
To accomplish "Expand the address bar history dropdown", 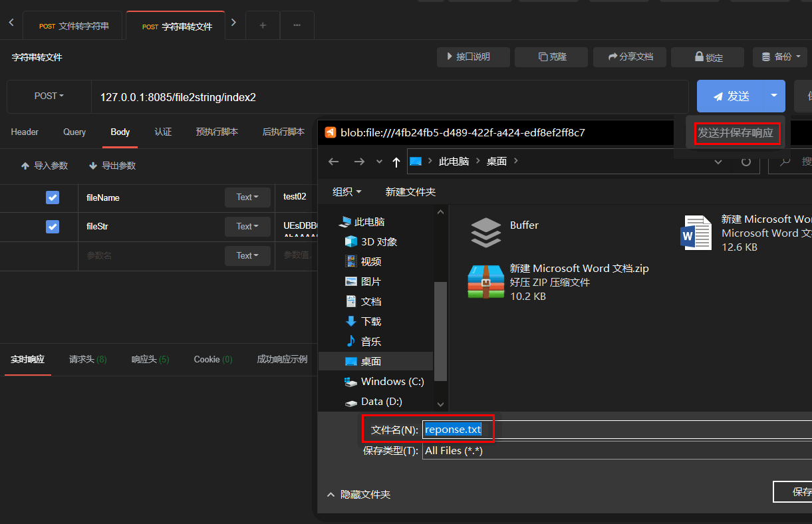I will [x=718, y=162].
